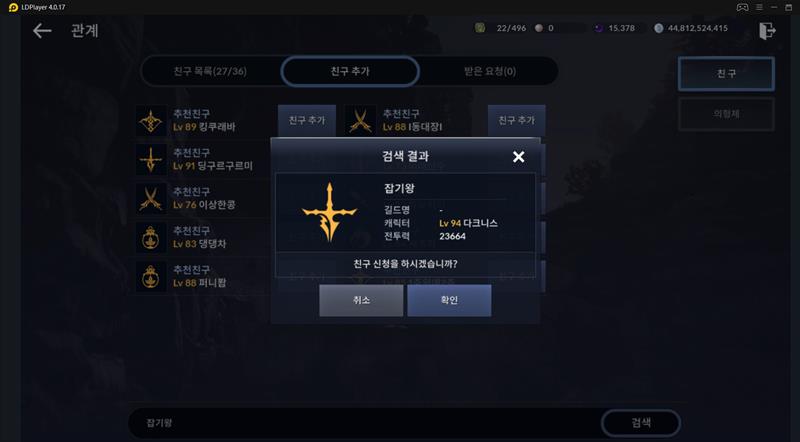Click the purple gem currency icon
This screenshot has height=442, width=800.
point(599,28)
